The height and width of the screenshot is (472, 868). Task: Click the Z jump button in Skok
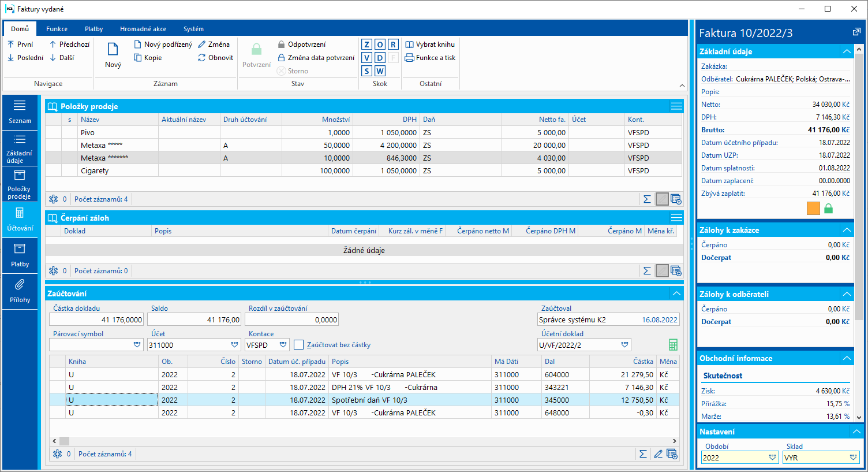366,44
